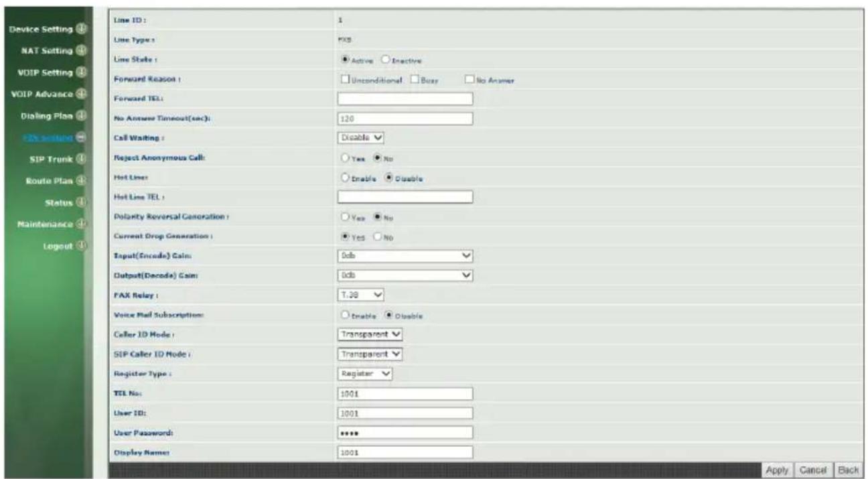Click the User Password field
This screenshot has height=479, width=868.
tap(405, 433)
